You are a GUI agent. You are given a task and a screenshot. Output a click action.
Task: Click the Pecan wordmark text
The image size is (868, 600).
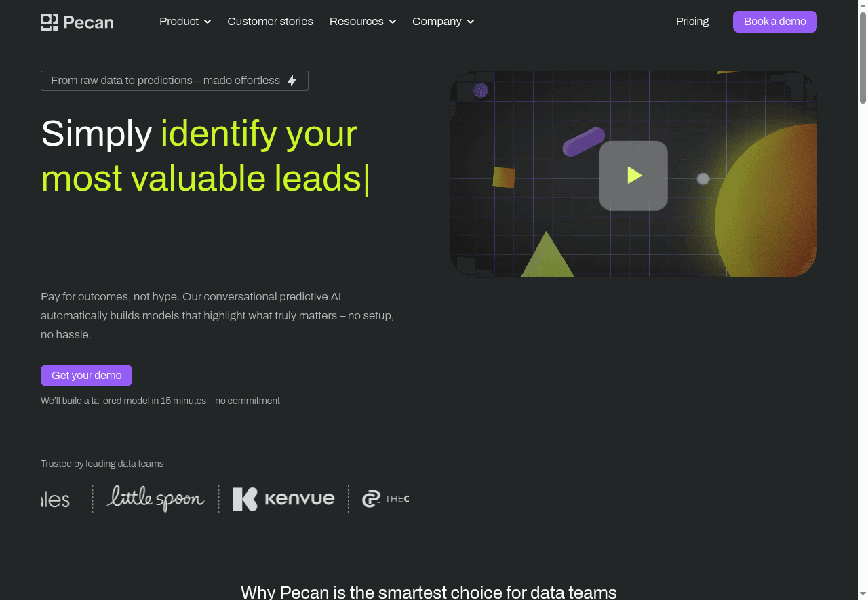coord(88,22)
